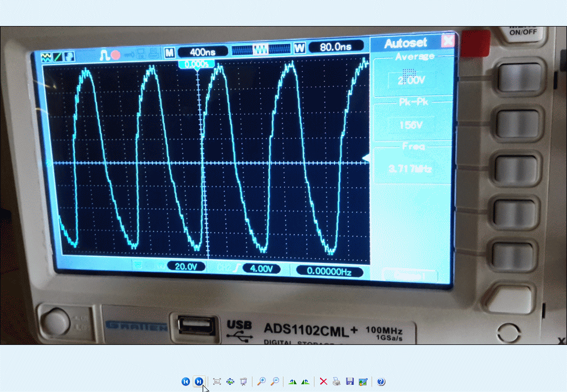Click the Freq reading on the oscilloscope screen

[x=410, y=168]
